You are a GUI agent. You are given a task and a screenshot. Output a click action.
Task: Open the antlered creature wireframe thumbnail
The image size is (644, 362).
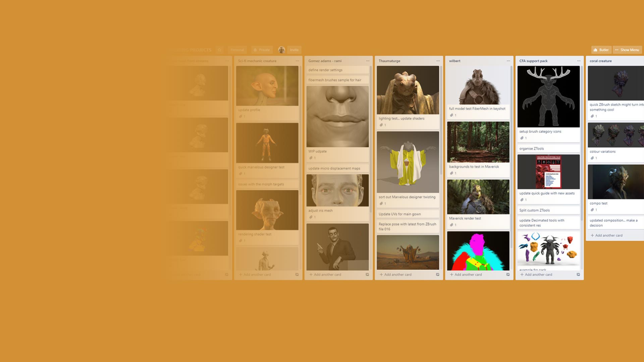coord(548,97)
